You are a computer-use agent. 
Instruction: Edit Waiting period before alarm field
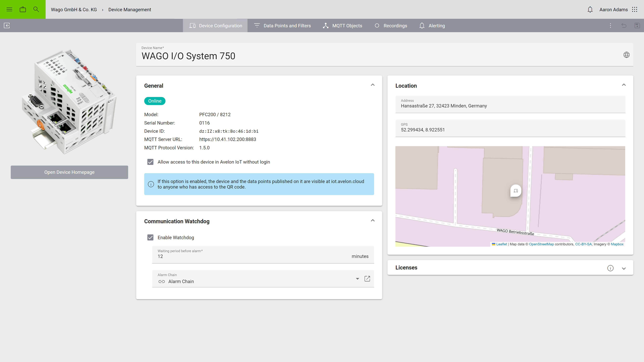click(263, 255)
